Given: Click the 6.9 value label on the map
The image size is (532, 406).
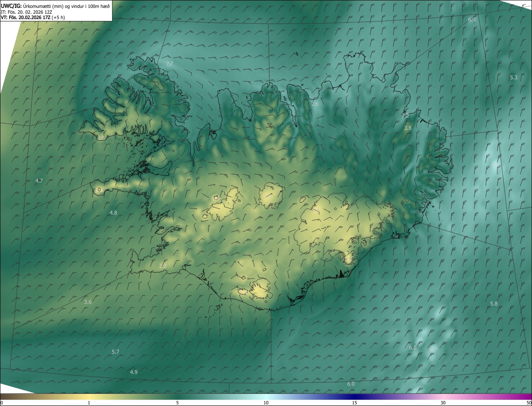Looking at the screenshot, I should tap(472, 20).
